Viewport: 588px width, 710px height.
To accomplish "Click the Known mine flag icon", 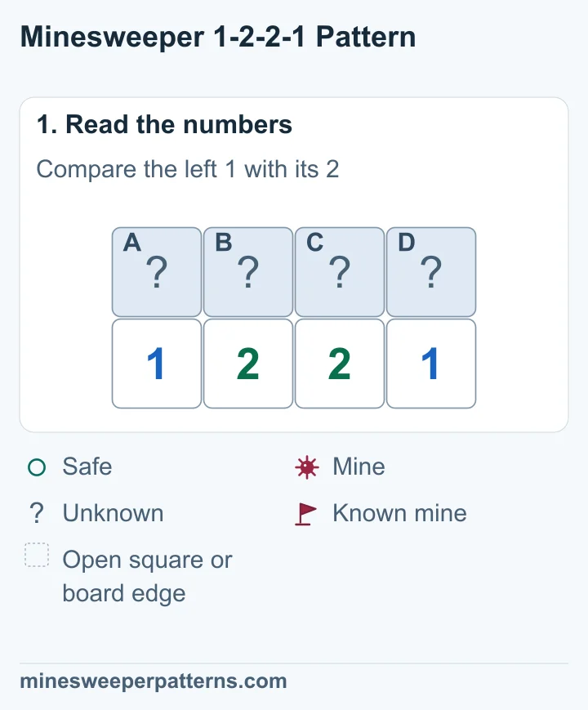I will point(306,514).
